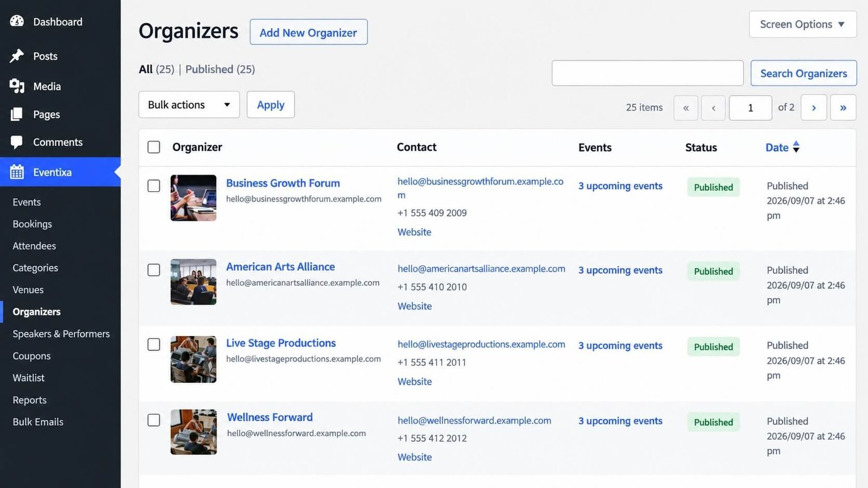Click email hello@americanartsalliance.example.com in Contact column
The image size is (868, 488).
[x=481, y=268]
